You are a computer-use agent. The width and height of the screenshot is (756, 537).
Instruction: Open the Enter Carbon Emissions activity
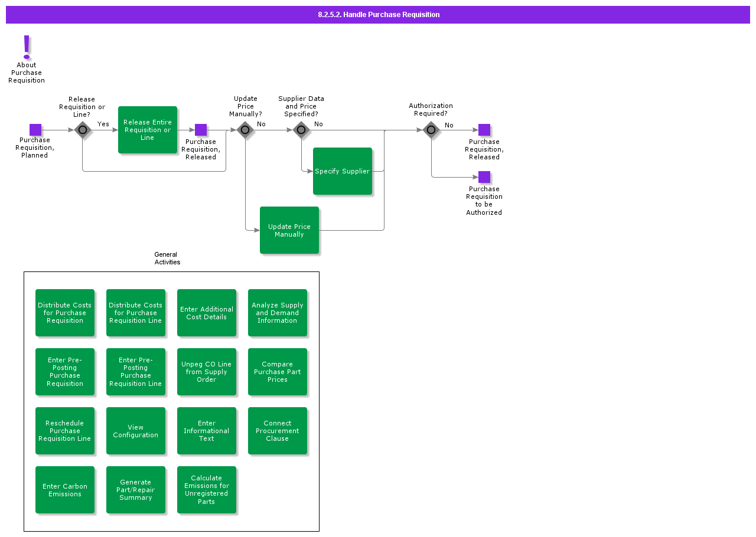click(x=65, y=490)
